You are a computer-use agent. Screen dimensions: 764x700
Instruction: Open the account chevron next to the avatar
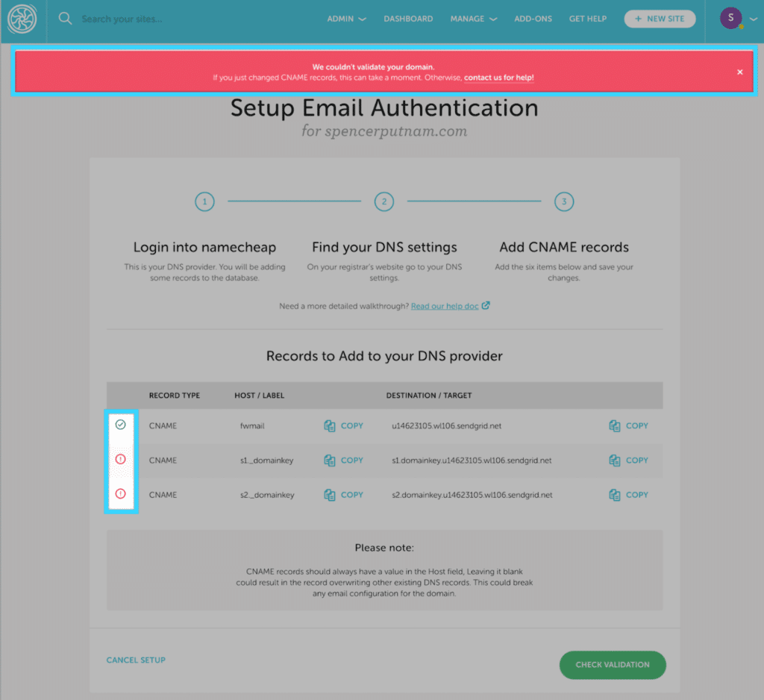point(752,19)
